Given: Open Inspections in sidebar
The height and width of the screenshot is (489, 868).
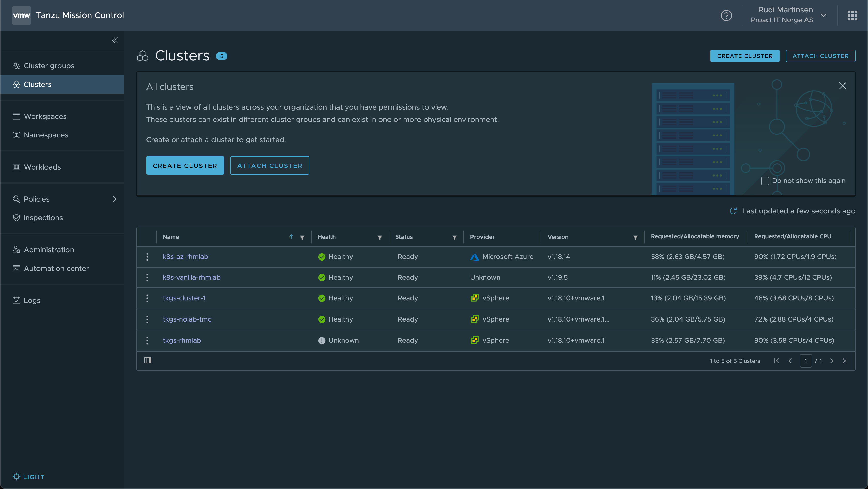Looking at the screenshot, I should [62, 218].
